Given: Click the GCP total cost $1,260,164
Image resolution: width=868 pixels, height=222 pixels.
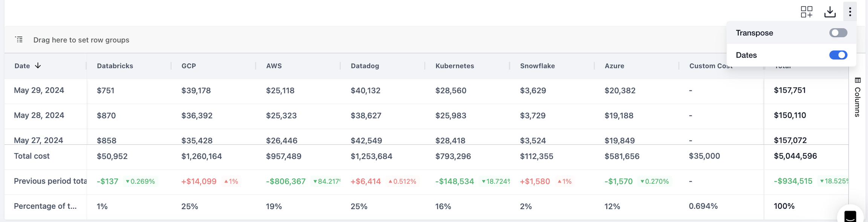Looking at the screenshot, I should (202, 156).
